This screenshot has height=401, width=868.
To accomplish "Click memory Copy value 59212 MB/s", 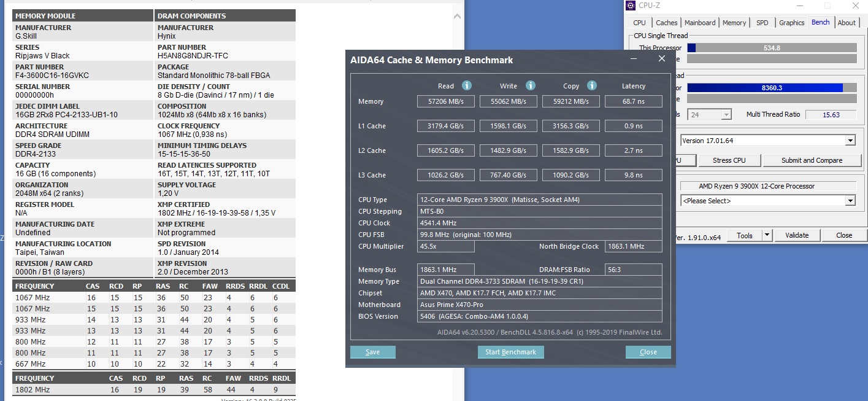I will click(571, 101).
